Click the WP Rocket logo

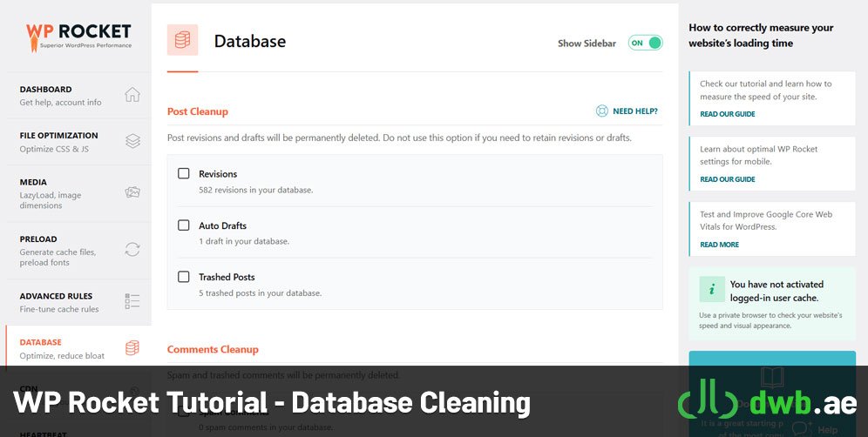(78, 37)
